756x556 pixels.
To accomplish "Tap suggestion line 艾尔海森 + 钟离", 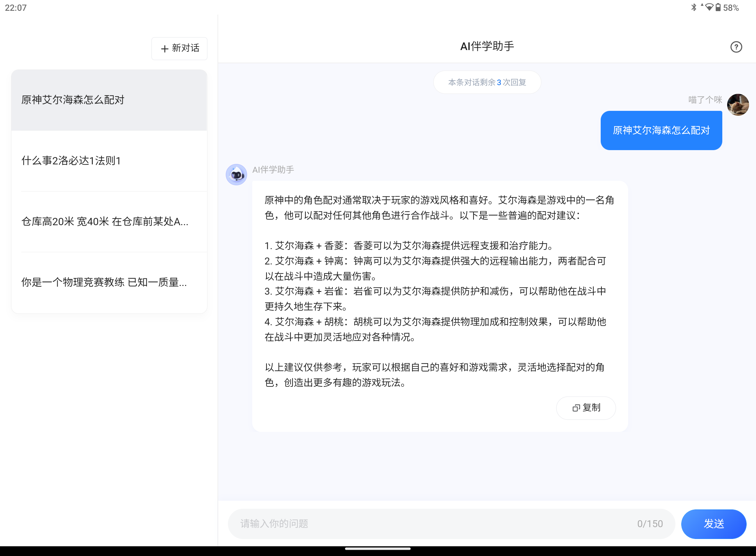I will [435, 269].
